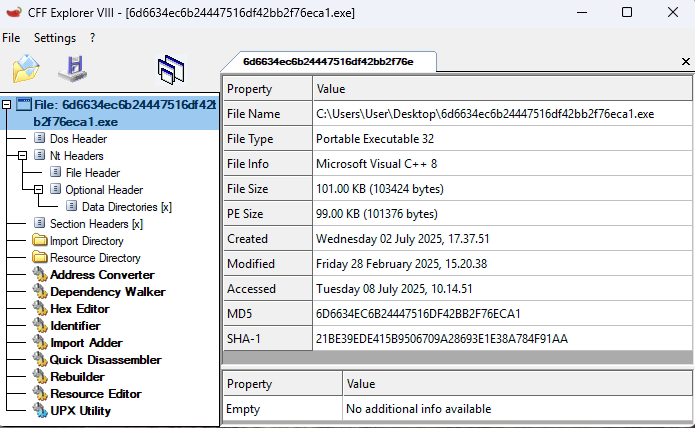Click the Nt Headers node icon
Image resolution: width=695 pixels, height=428 pixels.
point(39,155)
